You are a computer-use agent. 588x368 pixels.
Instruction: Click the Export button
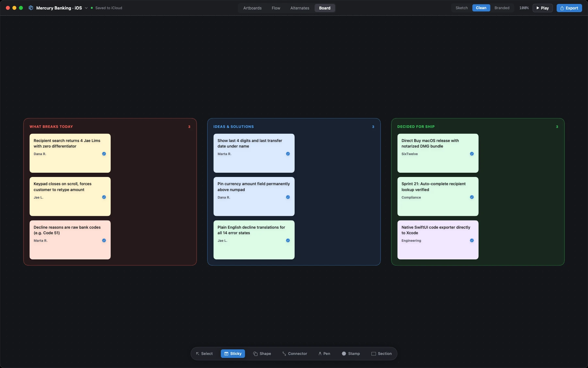[x=569, y=8]
